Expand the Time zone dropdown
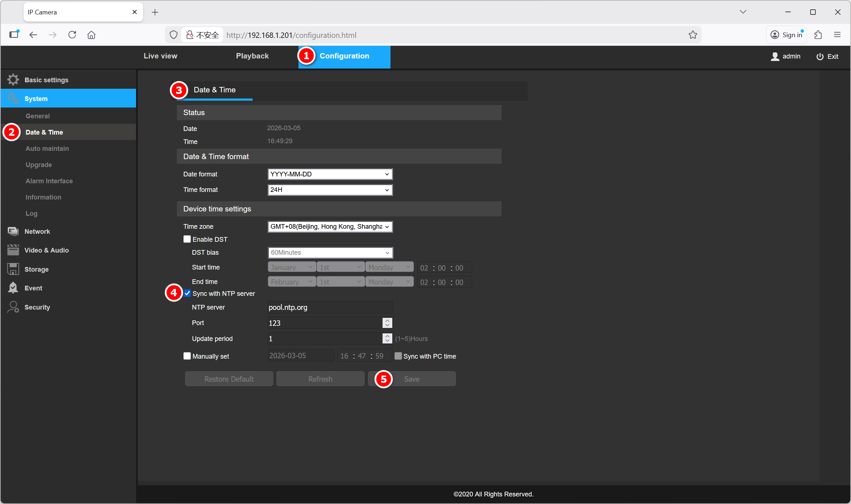The height and width of the screenshot is (504, 851). [330, 227]
